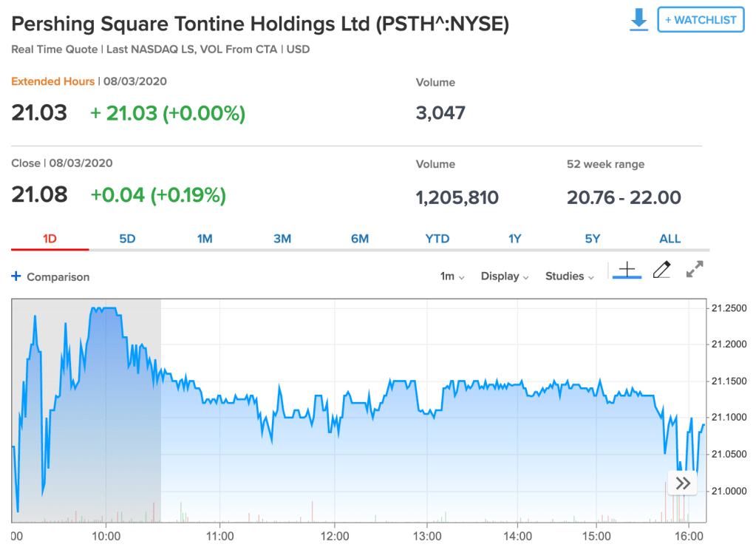Select the 5Y range tab

(593, 239)
